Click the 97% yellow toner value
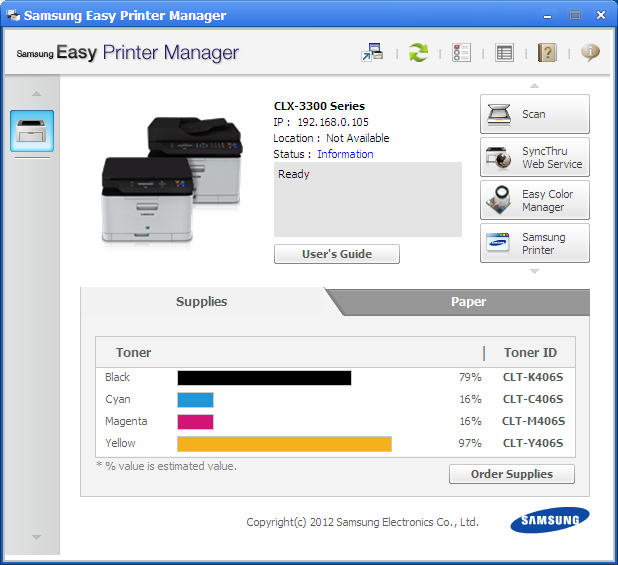This screenshot has width=618, height=565. coord(470,444)
